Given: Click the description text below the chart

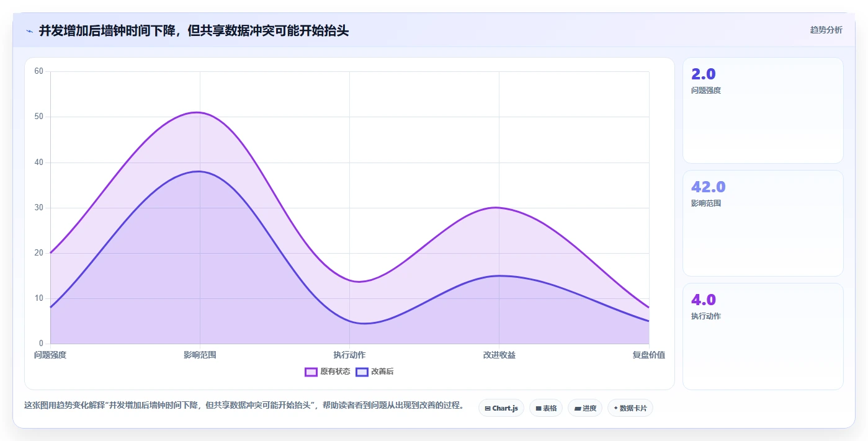Looking at the screenshot, I should coord(244,405).
